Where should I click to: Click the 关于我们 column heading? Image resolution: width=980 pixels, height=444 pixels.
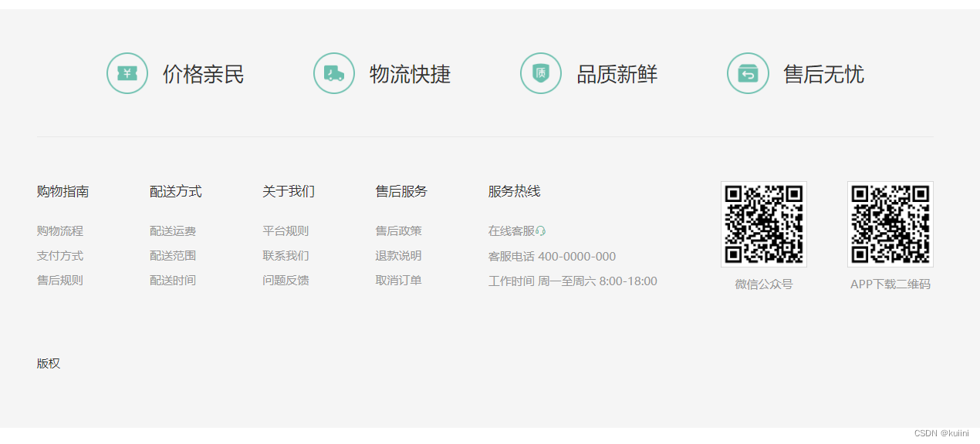pyautogui.click(x=289, y=191)
